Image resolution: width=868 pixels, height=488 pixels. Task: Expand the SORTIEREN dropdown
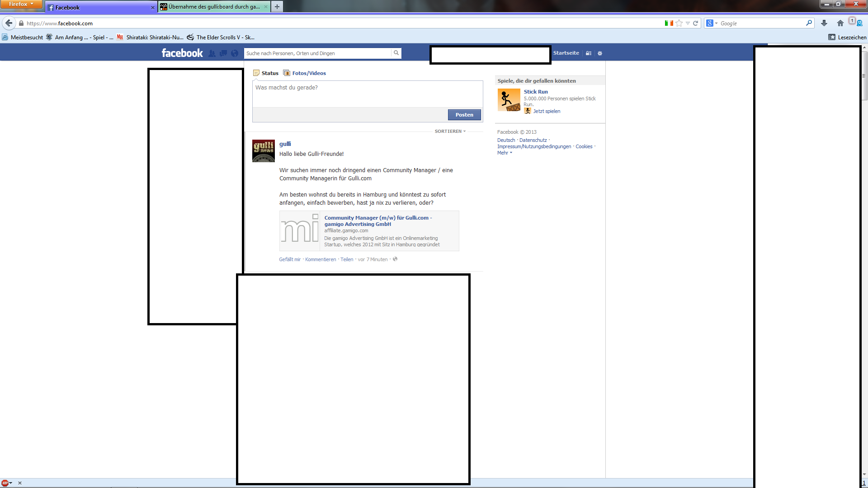coord(450,131)
